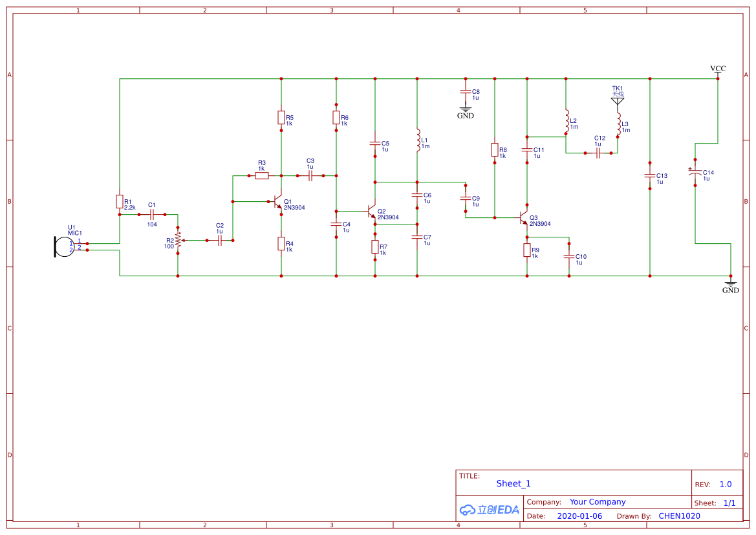The width and height of the screenshot is (756, 535).
Task: Select capacitor C9 symbol
Action: coord(465,198)
